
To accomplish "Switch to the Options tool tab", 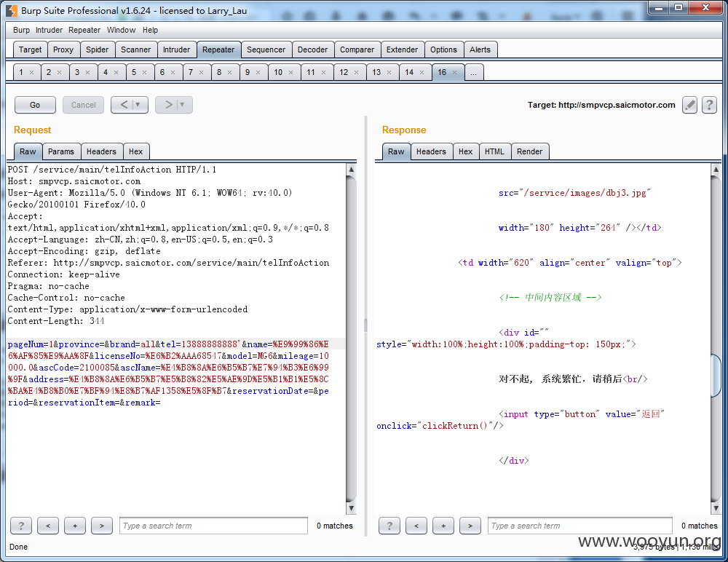I will tap(443, 50).
